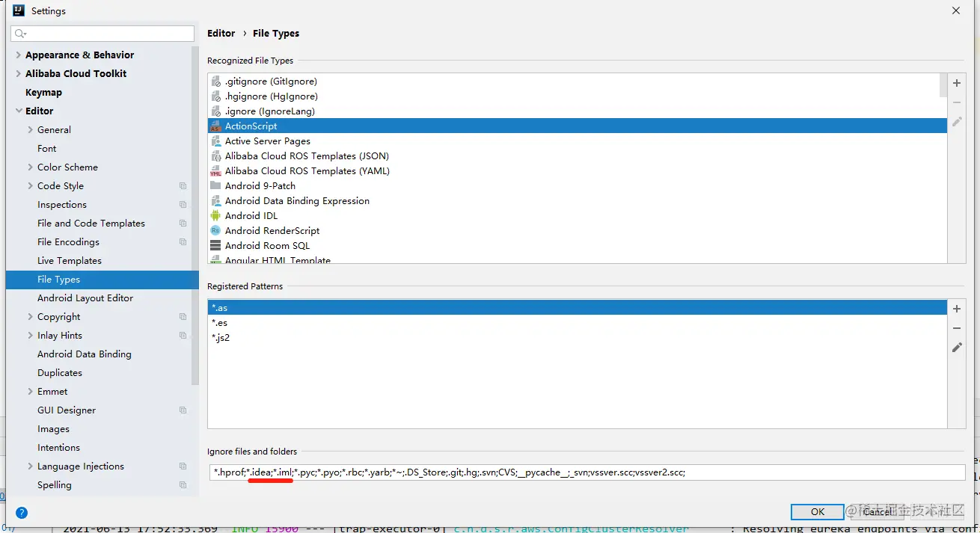The height and width of the screenshot is (533, 980).
Task: Remove the selected registered pattern
Action: (x=957, y=328)
